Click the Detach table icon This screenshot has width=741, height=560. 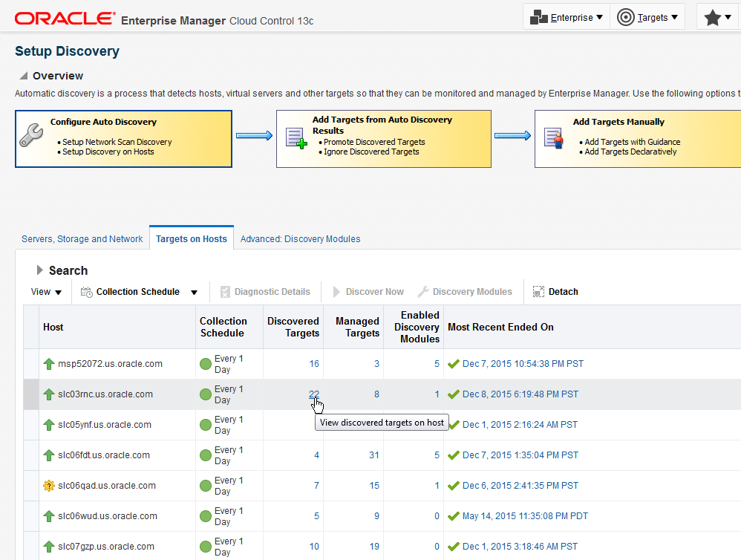[x=539, y=292]
